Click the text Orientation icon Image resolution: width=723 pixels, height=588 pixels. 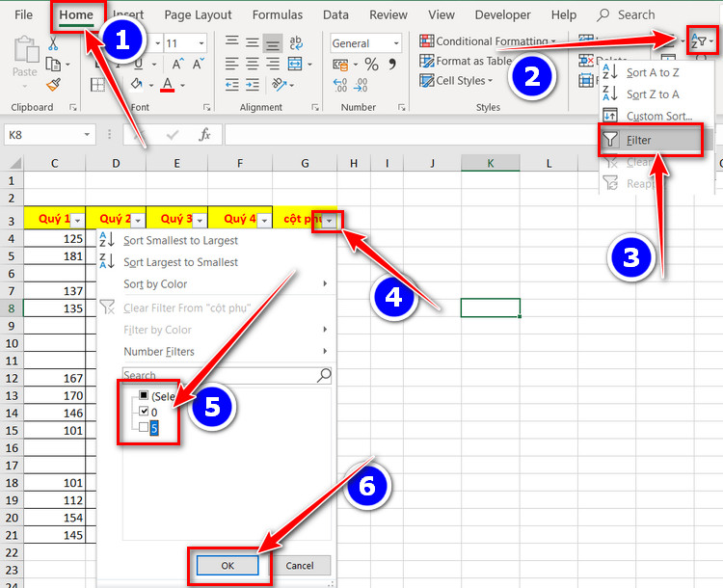click(x=279, y=85)
